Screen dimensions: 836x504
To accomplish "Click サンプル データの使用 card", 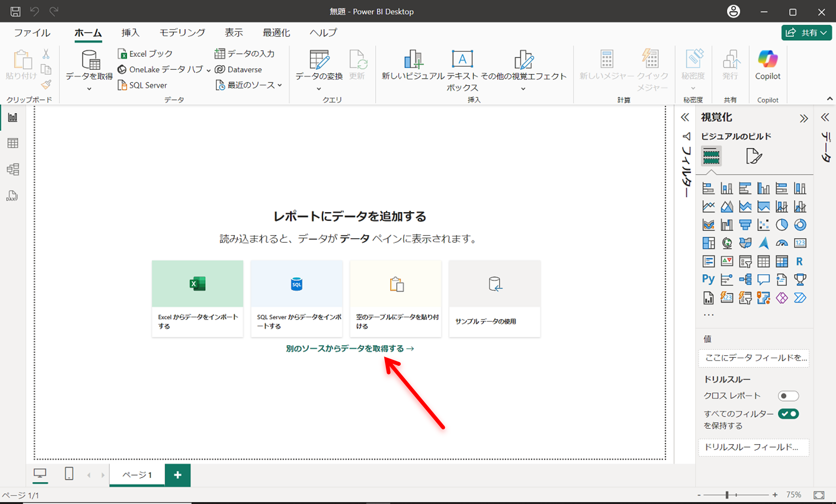I will 495,299.
